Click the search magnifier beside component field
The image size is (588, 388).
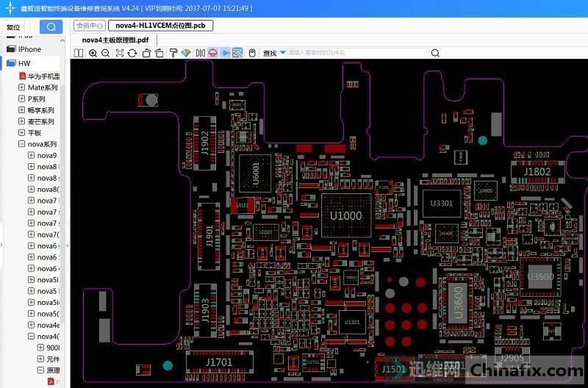tap(435, 53)
